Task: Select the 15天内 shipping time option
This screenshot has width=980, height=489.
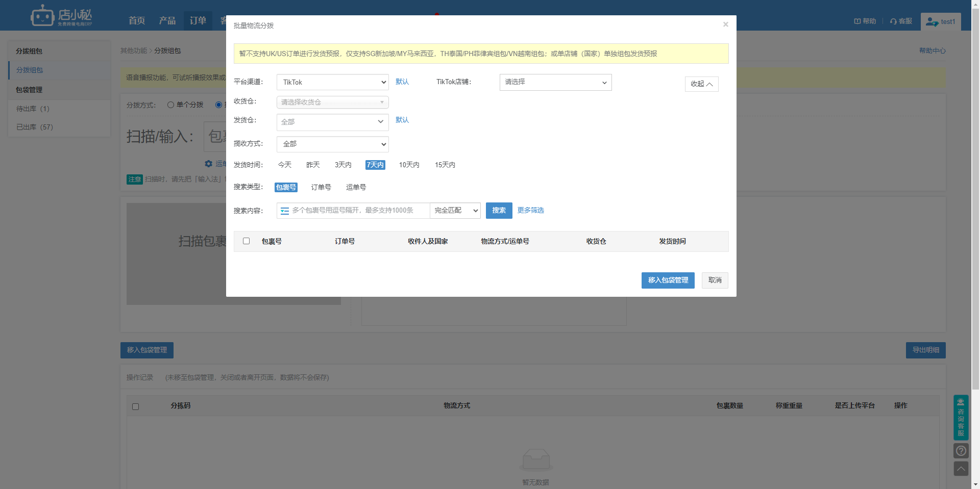Action: coord(445,165)
